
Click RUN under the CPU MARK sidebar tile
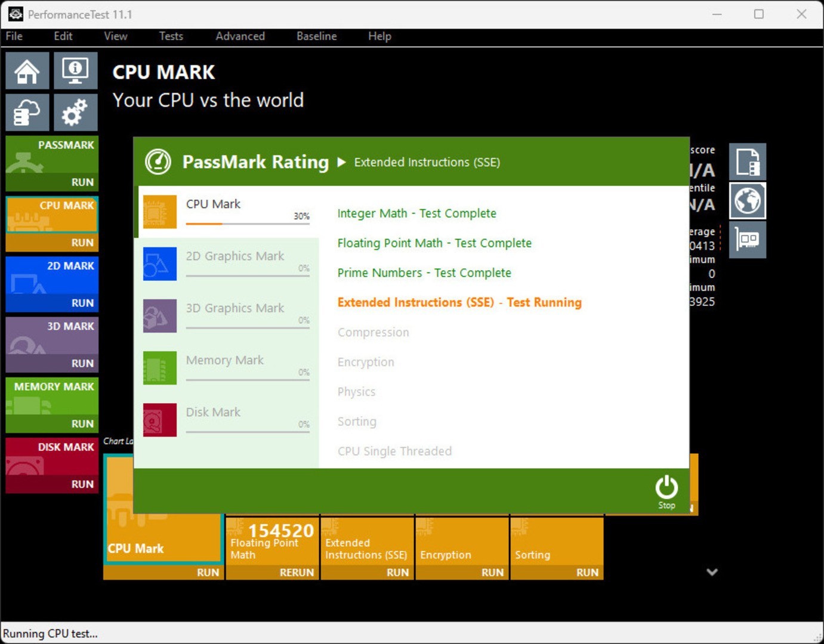(82, 243)
